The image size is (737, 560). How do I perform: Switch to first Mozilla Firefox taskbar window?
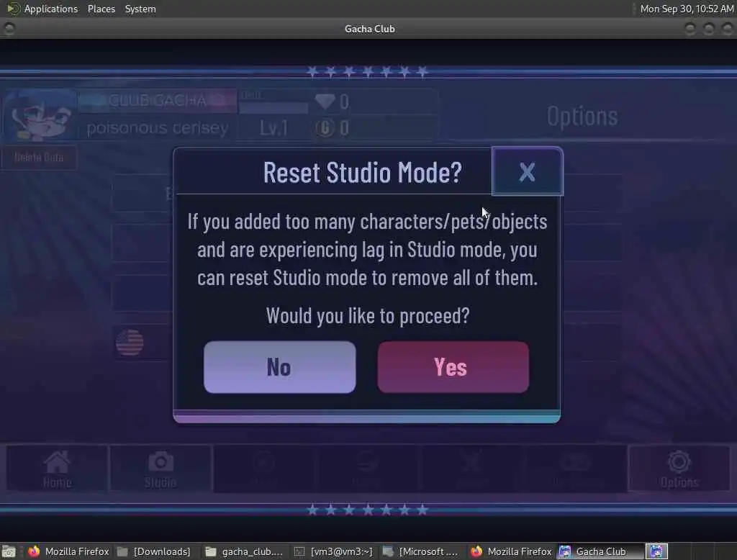point(68,551)
